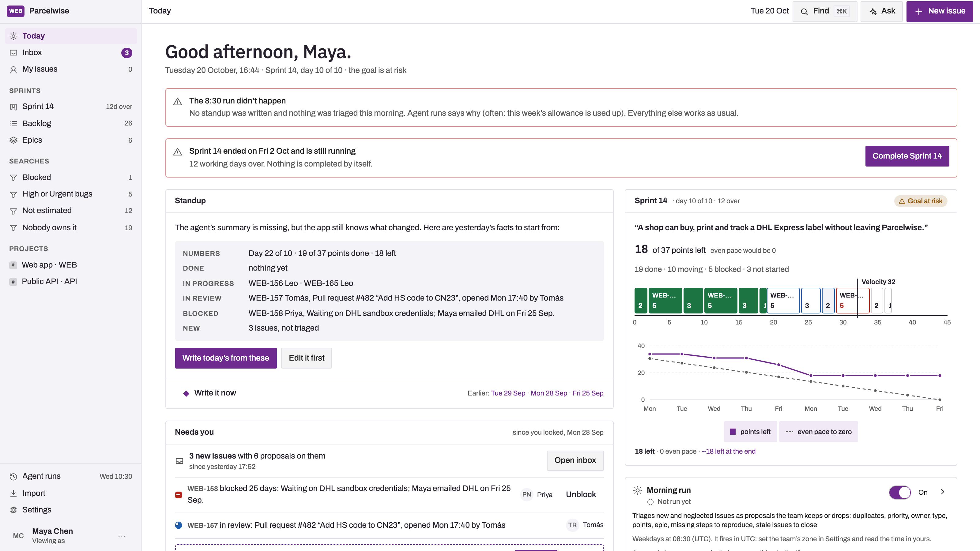Click the Blocked search filter icon
This screenshot has width=980, height=551.
tap(13, 178)
